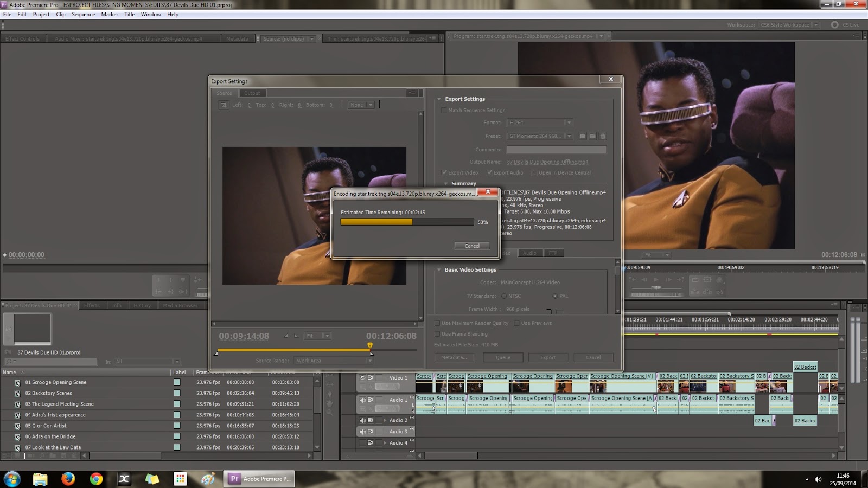Viewport: 868px width, 488px height.
Task: Click the import preset folder icon
Action: pyautogui.click(x=592, y=136)
